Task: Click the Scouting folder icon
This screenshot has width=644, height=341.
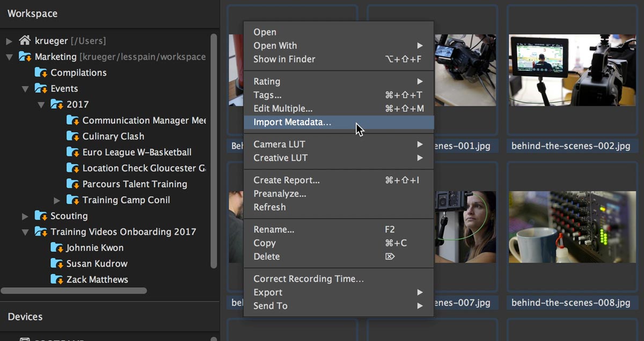Action: 41,216
